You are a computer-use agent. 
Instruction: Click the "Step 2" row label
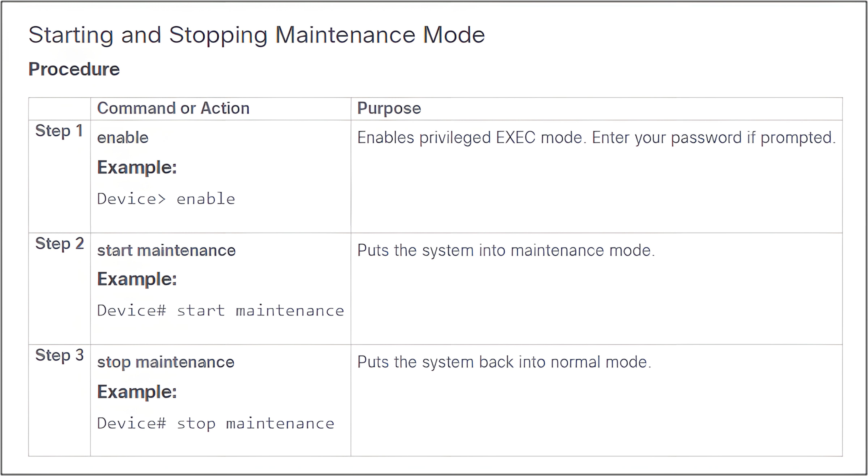tap(59, 243)
